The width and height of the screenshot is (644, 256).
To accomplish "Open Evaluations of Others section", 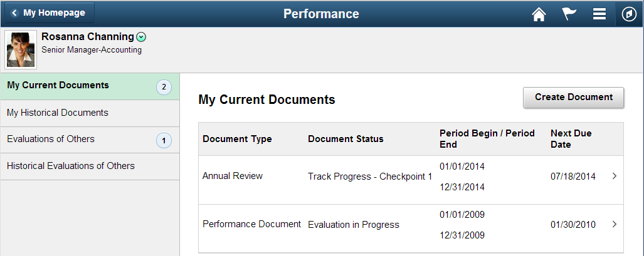I will (90, 140).
